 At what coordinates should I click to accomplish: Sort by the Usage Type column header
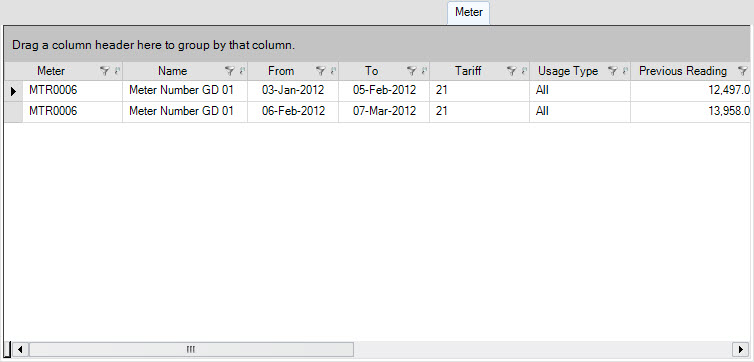pyautogui.click(x=567, y=71)
